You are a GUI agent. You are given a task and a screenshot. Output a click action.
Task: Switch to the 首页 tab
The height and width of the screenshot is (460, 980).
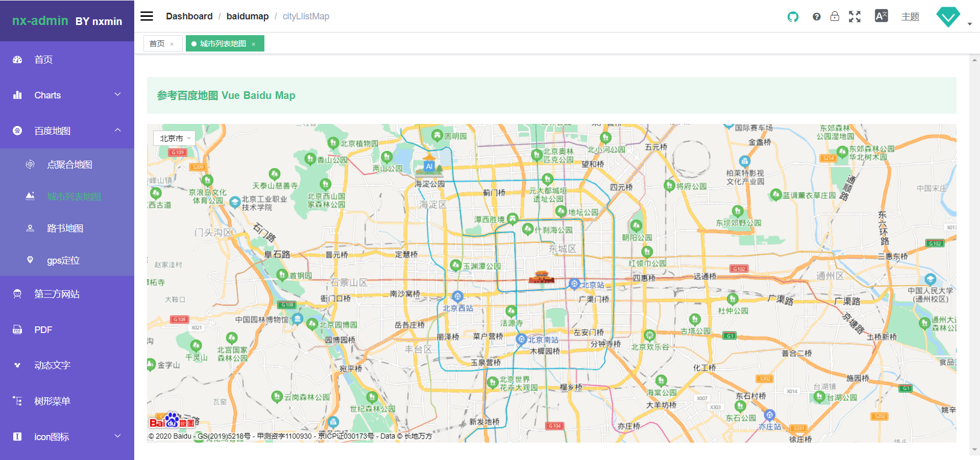[x=157, y=44]
